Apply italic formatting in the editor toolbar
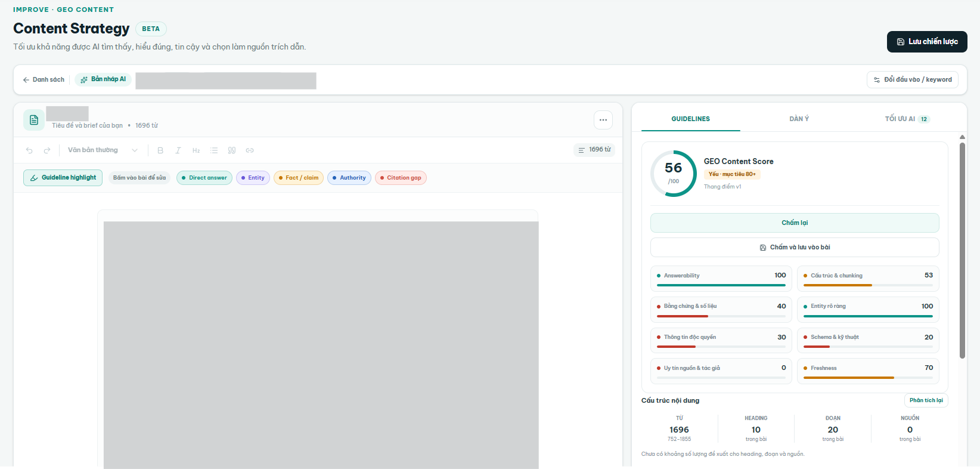This screenshot has width=980, height=469. click(x=178, y=150)
